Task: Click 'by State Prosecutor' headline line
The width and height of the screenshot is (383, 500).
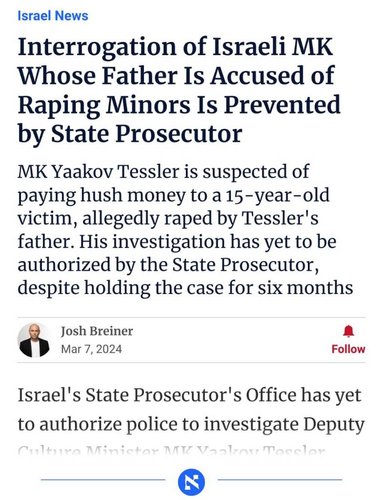Action: coord(130,135)
